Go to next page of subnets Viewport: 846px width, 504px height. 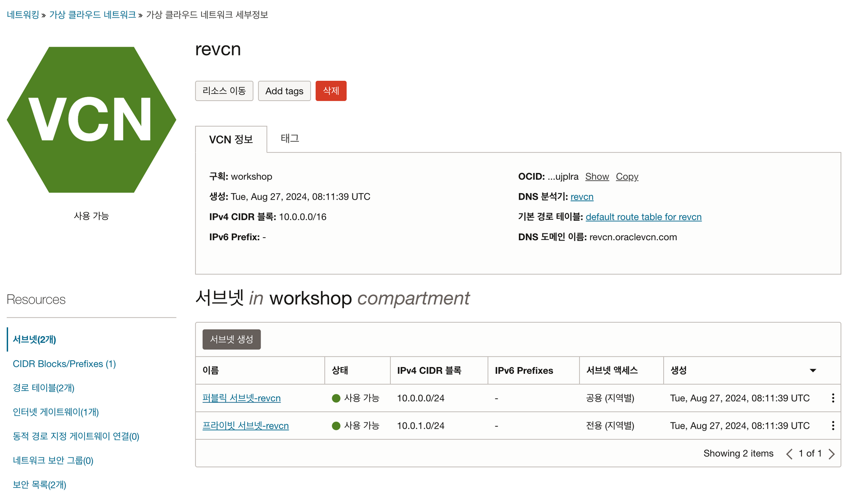tap(832, 454)
